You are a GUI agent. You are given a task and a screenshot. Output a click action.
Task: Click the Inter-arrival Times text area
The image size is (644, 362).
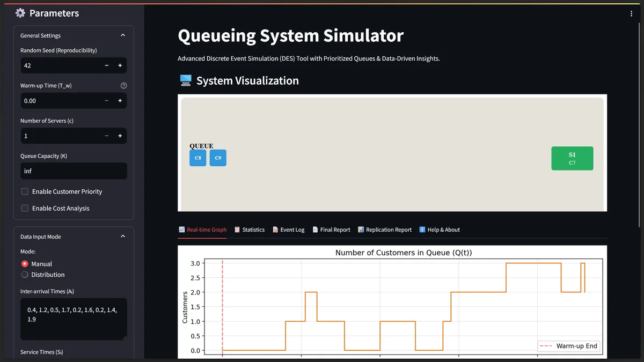coord(74,319)
